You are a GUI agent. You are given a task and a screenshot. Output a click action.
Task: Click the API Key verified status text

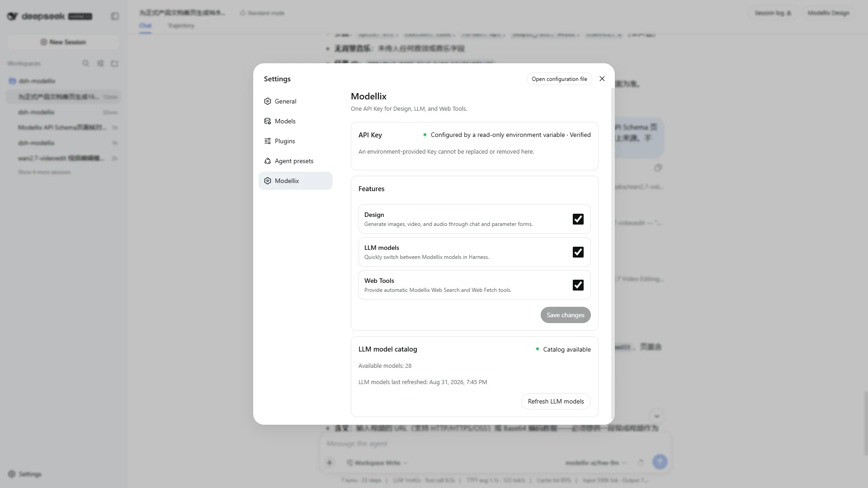pos(510,135)
